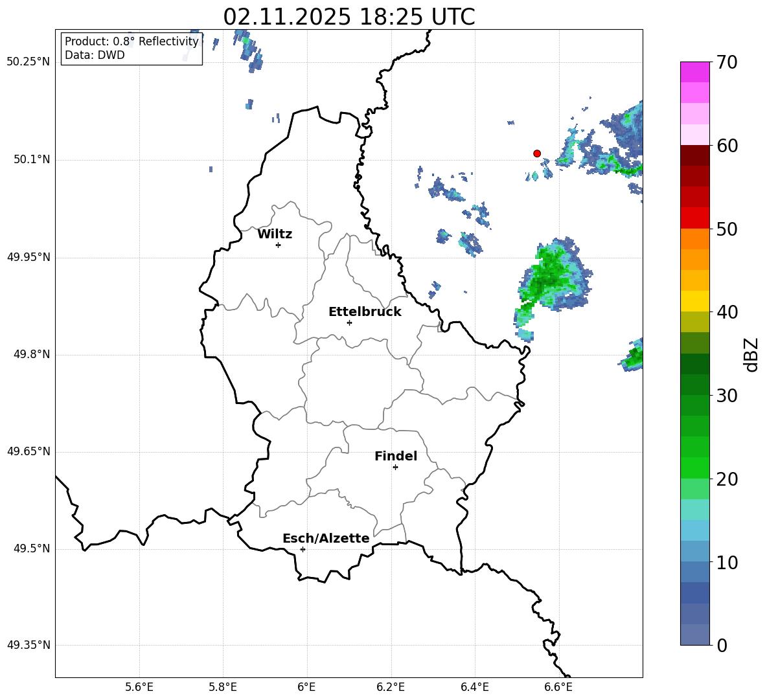Click the 6.2°E longitude label

coord(391,687)
